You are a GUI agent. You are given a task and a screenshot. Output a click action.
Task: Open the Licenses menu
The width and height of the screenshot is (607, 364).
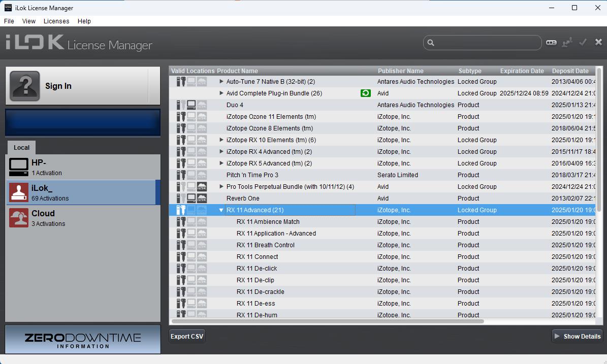pos(56,21)
